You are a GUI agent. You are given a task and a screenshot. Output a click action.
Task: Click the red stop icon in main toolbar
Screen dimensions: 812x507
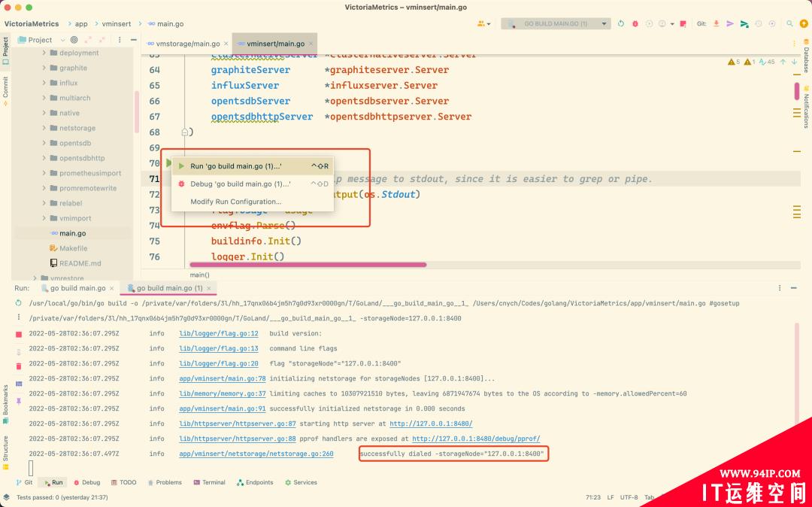point(683,24)
